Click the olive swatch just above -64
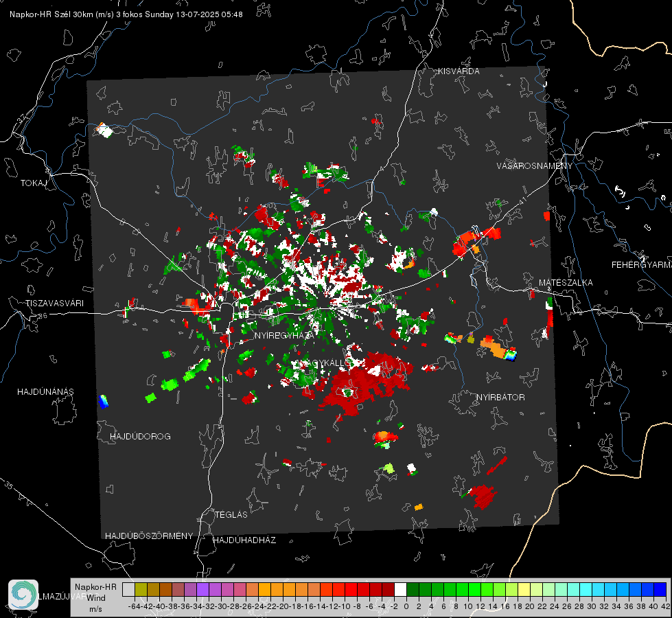Screen dimensions: 672x618 141,590
